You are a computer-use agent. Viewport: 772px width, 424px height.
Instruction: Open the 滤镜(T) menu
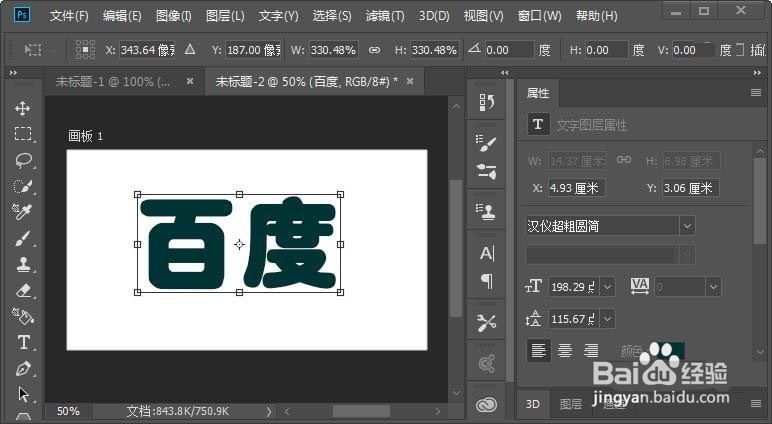(x=385, y=16)
